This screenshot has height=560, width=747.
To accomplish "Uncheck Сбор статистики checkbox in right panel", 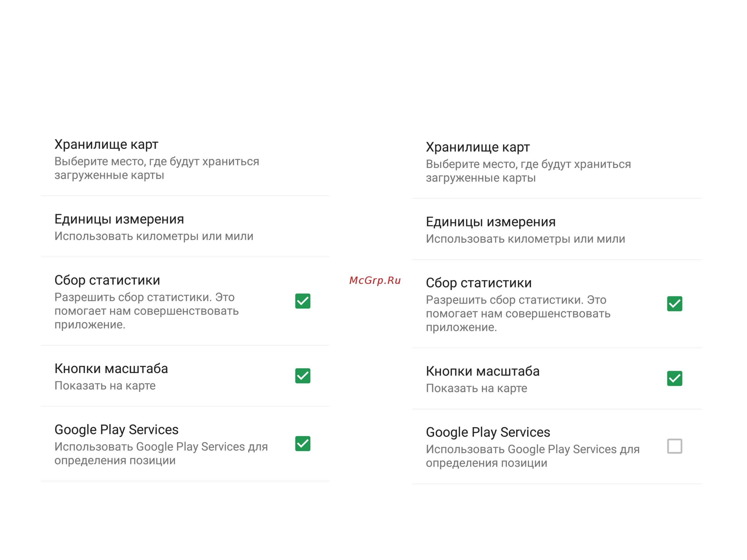I will [674, 303].
